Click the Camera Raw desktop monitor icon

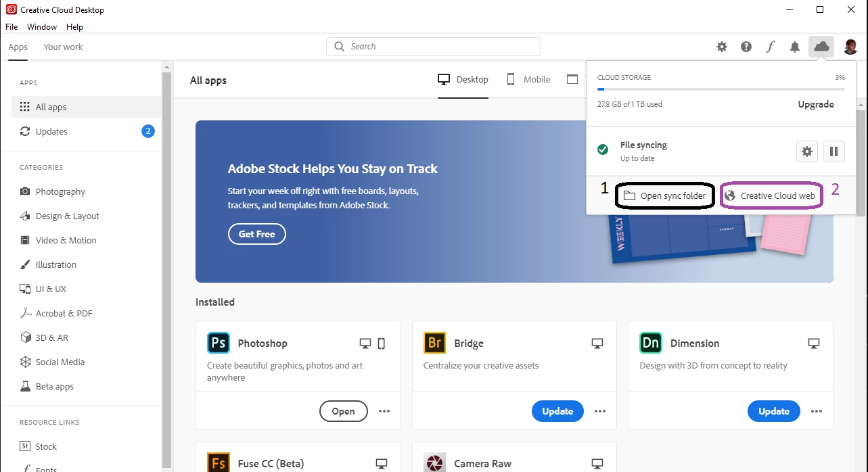(x=597, y=464)
